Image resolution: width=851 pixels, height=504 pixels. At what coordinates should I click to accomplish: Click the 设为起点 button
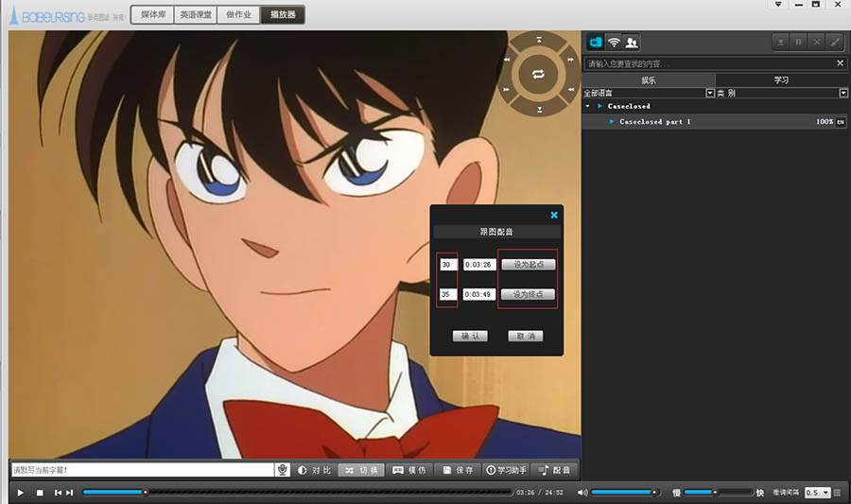coord(528,265)
